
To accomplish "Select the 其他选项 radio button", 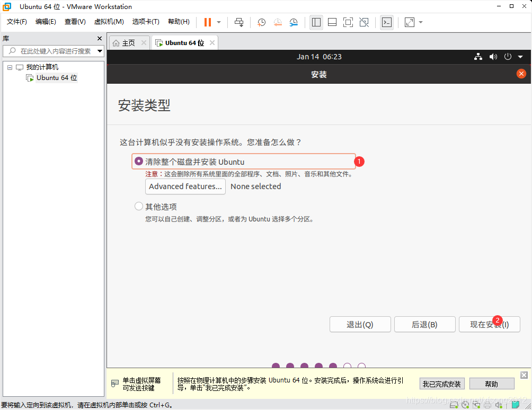I will pos(139,206).
